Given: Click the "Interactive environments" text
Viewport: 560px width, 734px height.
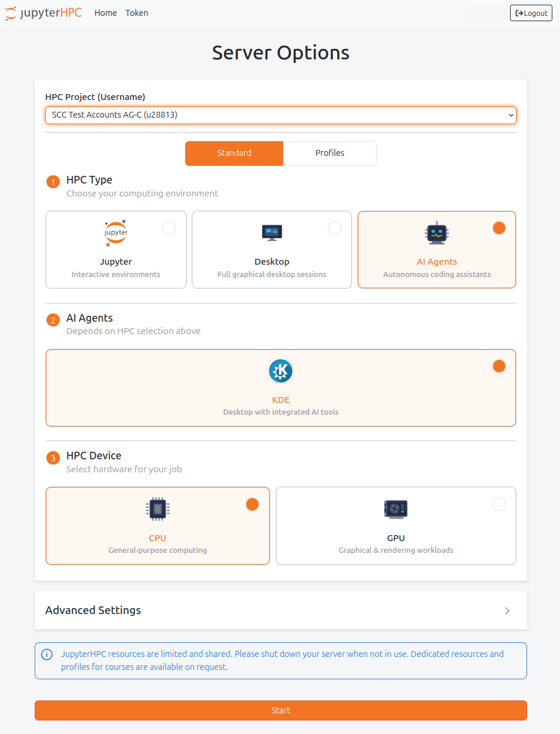Looking at the screenshot, I should (116, 275).
